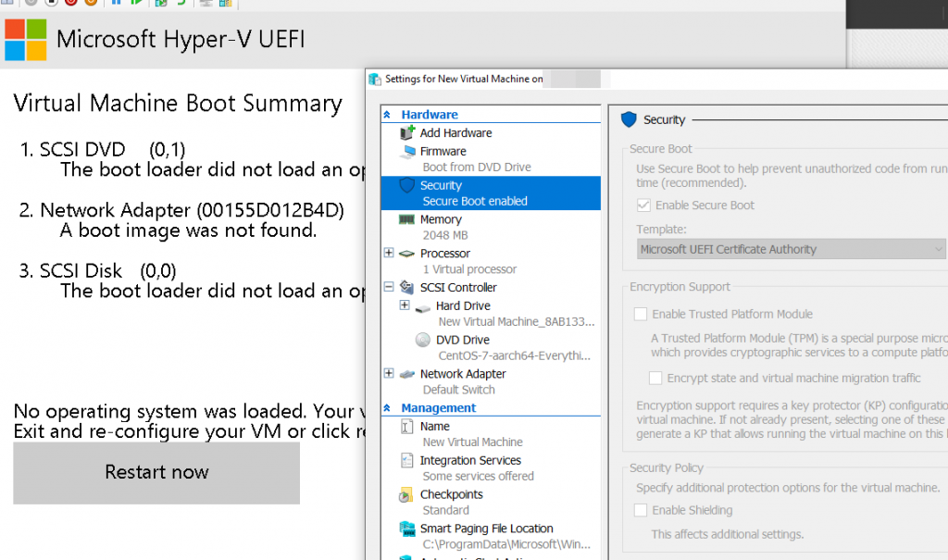Click the '2048 MB' memory value
This screenshot has width=948, height=560.
(x=445, y=235)
